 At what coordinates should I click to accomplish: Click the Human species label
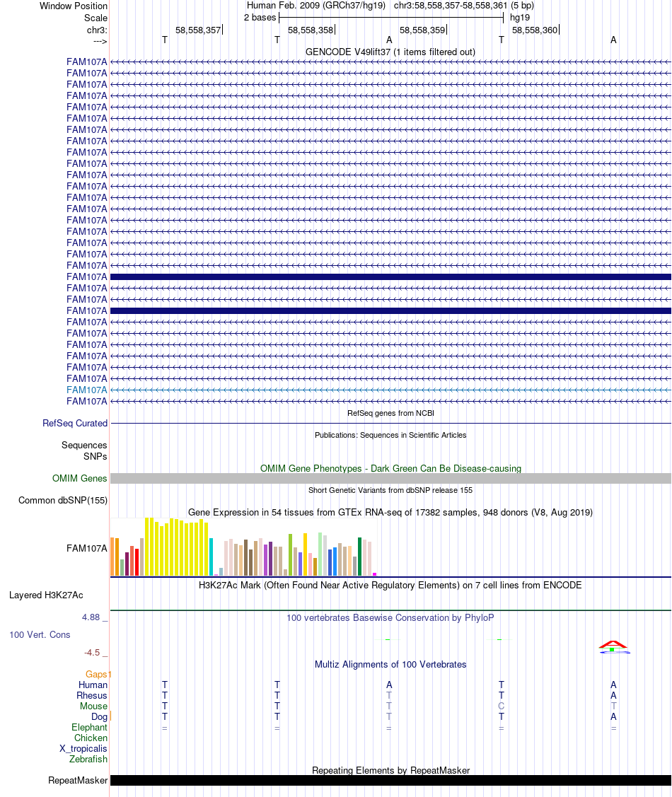click(x=93, y=685)
